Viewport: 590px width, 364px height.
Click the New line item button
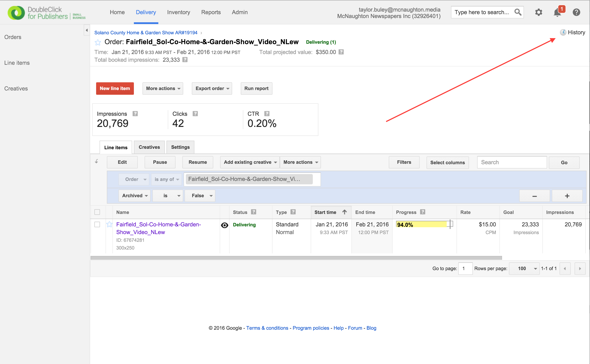[115, 89]
